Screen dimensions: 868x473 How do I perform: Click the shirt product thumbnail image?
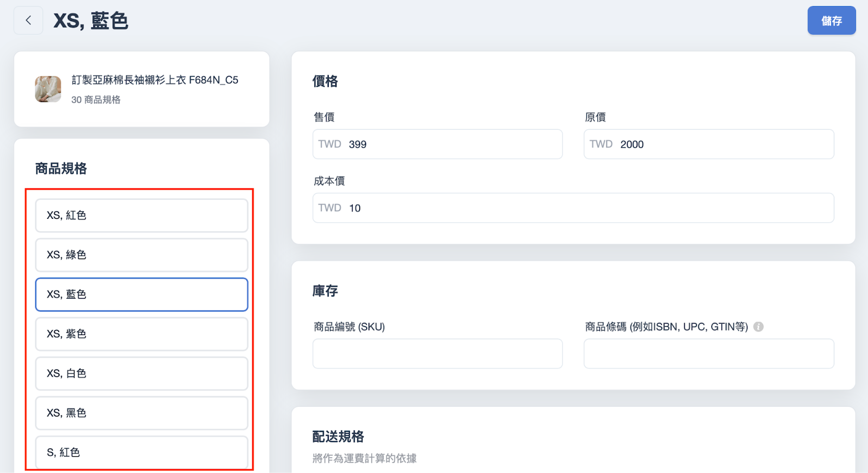pyautogui.click(x=48, y=89)
